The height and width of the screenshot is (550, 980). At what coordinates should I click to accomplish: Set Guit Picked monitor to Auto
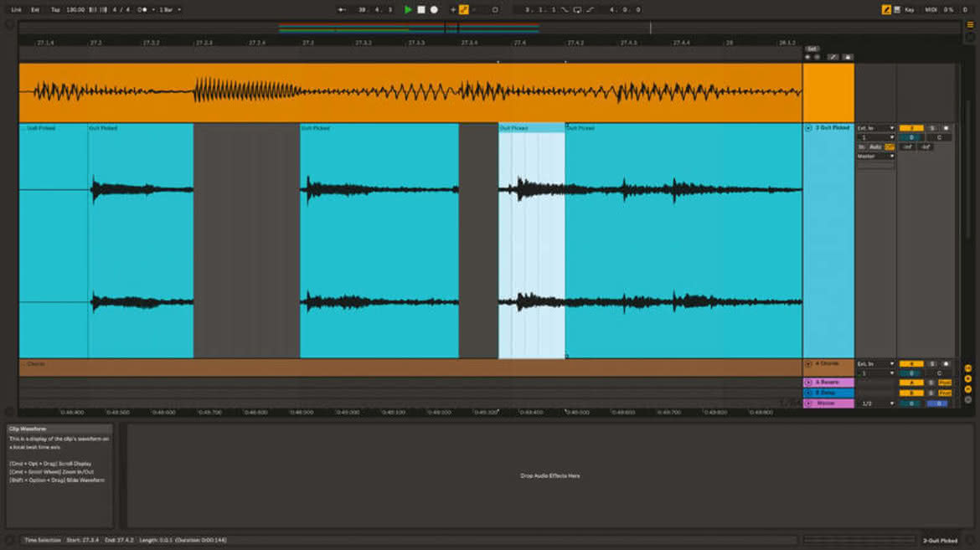pyautogui.click(x=875, y=146)
